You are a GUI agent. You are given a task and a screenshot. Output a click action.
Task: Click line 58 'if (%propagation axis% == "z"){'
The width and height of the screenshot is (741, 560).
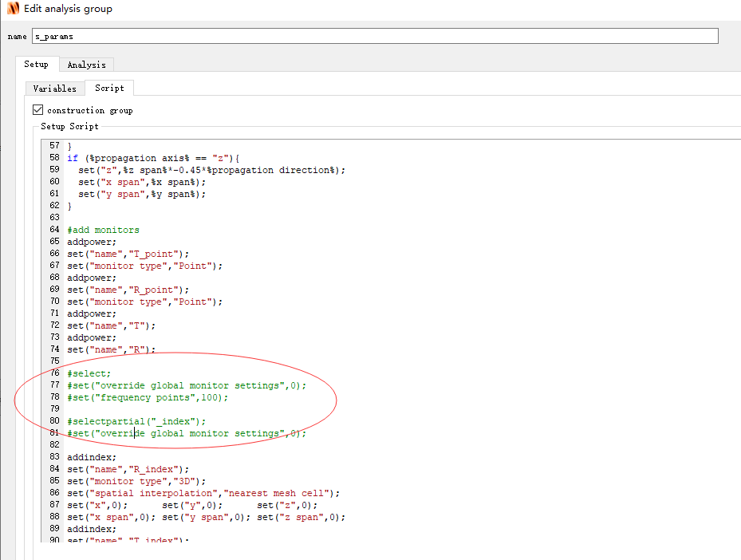click(154, 158)
